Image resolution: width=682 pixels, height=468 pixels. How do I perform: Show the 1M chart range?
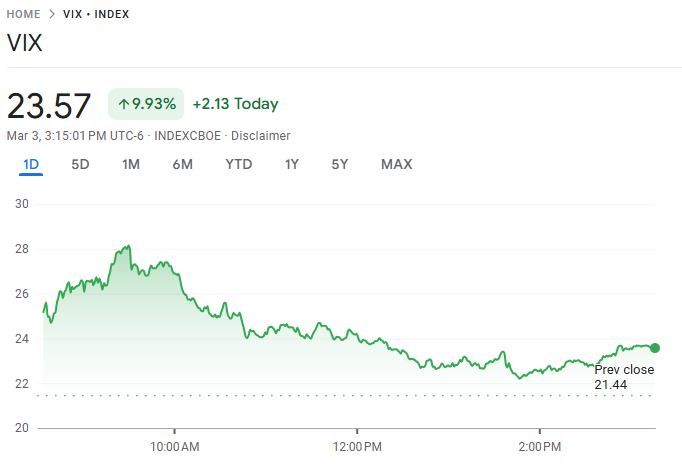(131, 164)
